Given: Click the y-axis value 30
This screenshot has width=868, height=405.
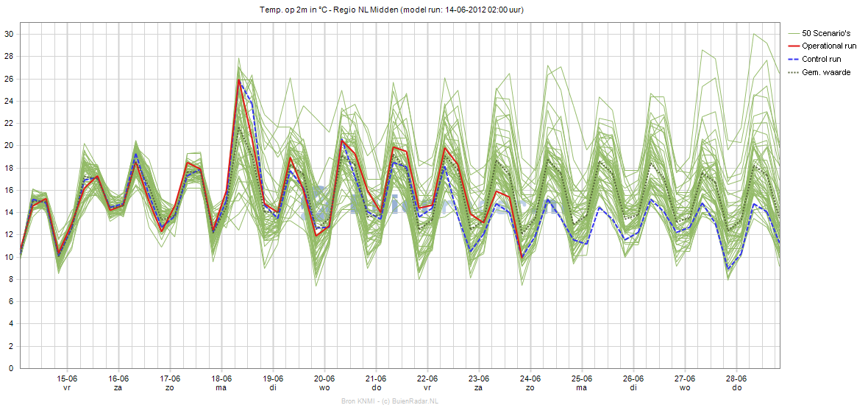Looking at the screenshot, I should [8, 35].
